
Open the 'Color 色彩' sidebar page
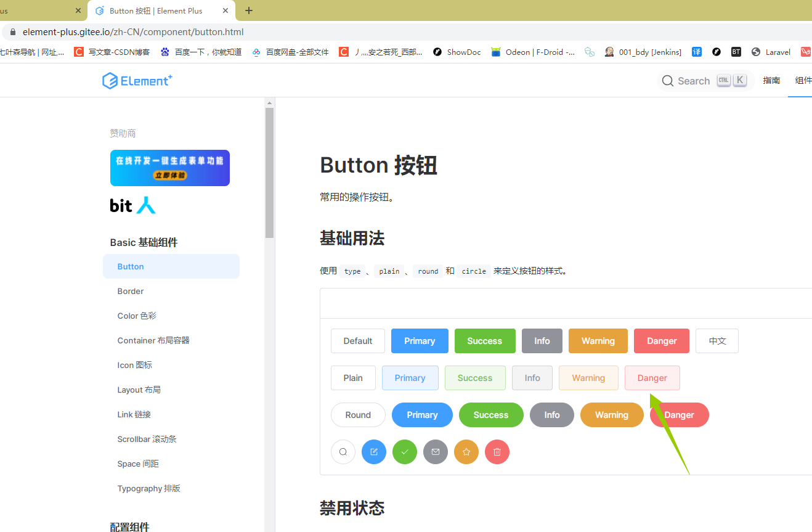(x=136, y=316)
